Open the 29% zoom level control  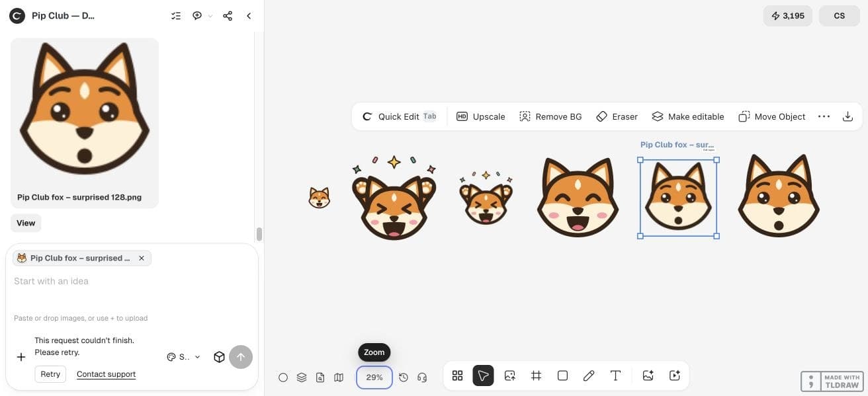pyautogui.click(x=374, y=377)
